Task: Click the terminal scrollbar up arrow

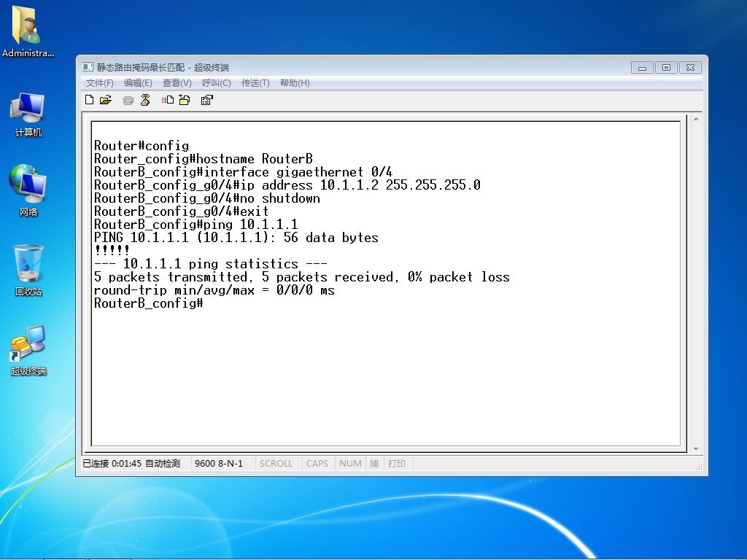Action: 696,119
